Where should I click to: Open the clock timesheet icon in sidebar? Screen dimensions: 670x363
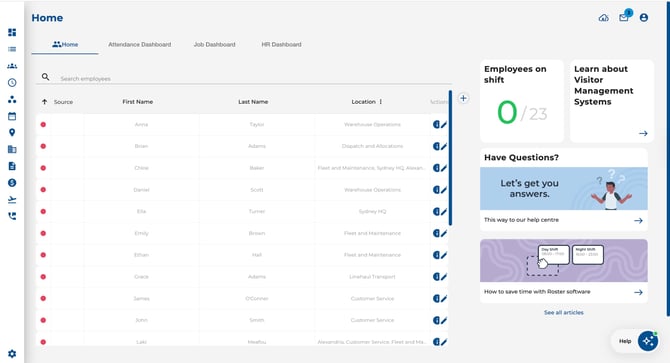(12, 82)
